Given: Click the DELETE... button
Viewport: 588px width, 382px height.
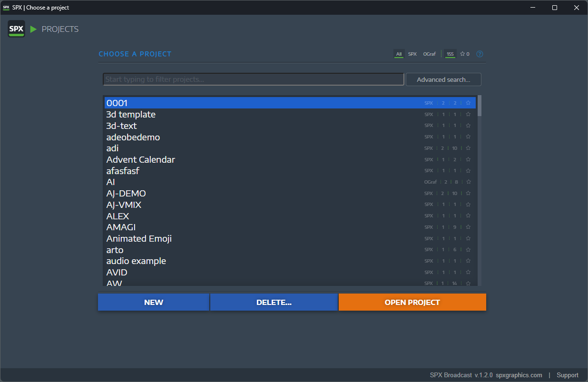Looking at the screenshot, I should [x=274, y=302].
